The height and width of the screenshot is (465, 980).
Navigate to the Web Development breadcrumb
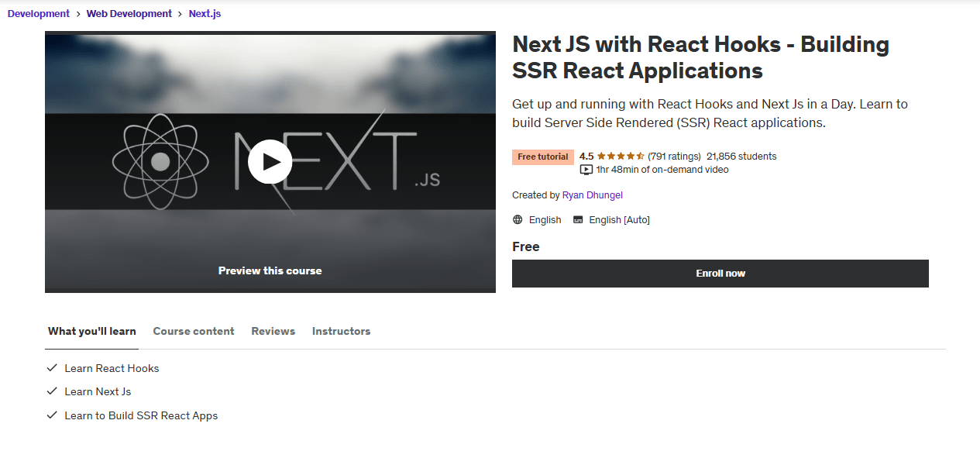point(129,14)
